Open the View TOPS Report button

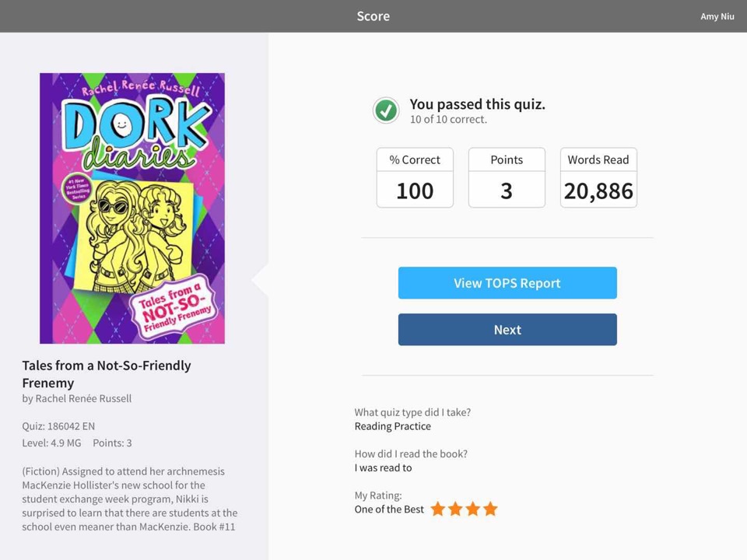point(507,283)
